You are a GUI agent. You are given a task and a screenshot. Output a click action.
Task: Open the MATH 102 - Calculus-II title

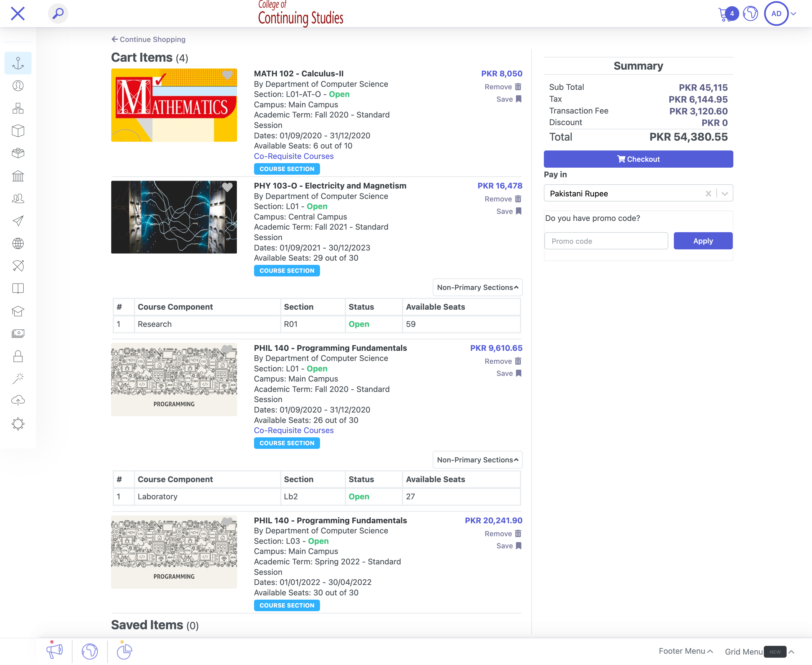[x=299, y=74]
